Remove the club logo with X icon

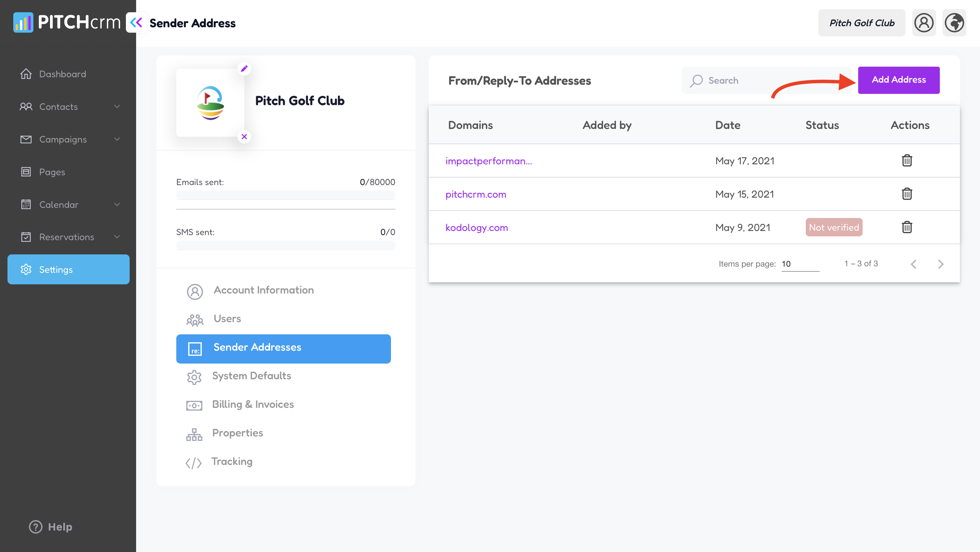pyautogui.click(x=244, y=136)
